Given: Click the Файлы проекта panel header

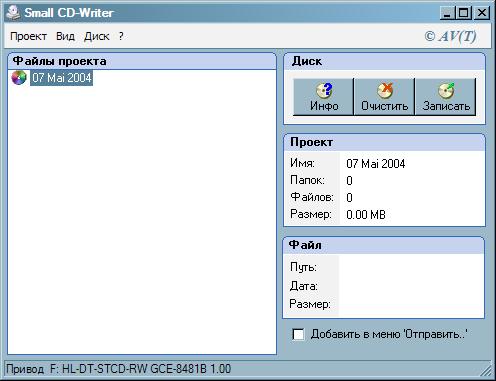Looking at the screenshot, I should pyautogui.click(x=142, y=61).
